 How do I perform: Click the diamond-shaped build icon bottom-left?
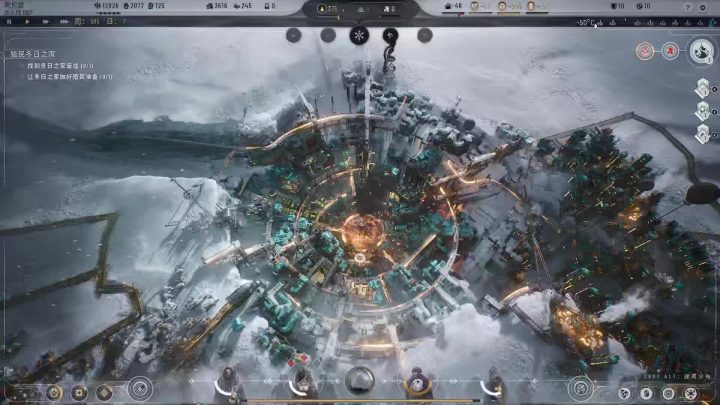(x=104, y=393)
